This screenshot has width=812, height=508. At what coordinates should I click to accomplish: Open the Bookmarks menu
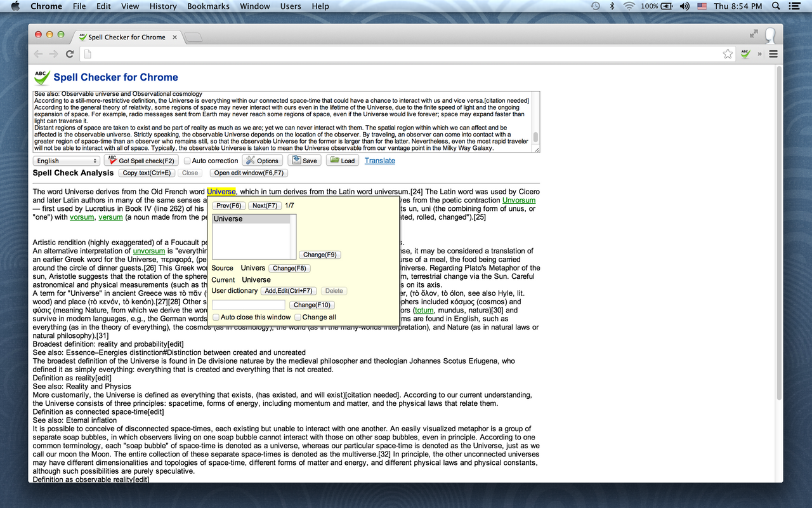[208, 6]
